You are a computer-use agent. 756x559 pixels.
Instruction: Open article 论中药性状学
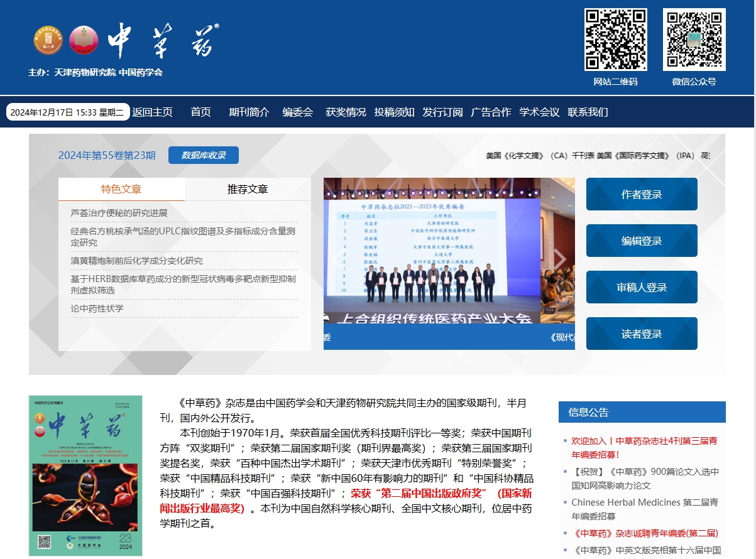[97, 308]
